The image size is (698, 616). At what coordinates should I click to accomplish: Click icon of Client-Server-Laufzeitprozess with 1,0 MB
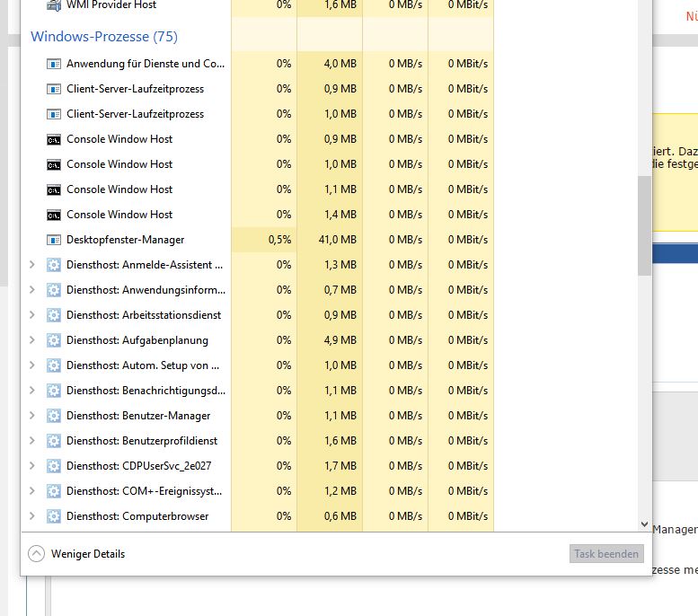(54, 114)
